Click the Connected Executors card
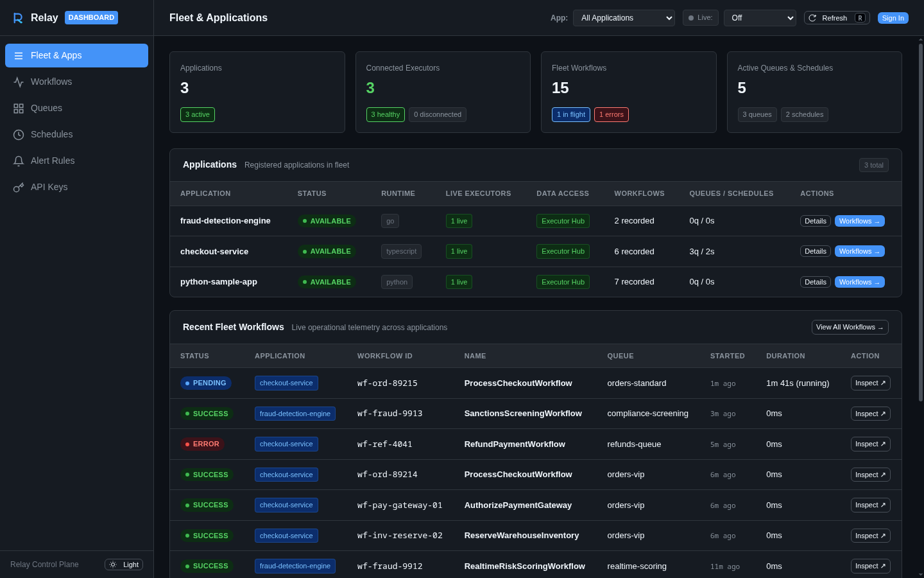This screenshot has width=924, height=578. click(443, 92)
